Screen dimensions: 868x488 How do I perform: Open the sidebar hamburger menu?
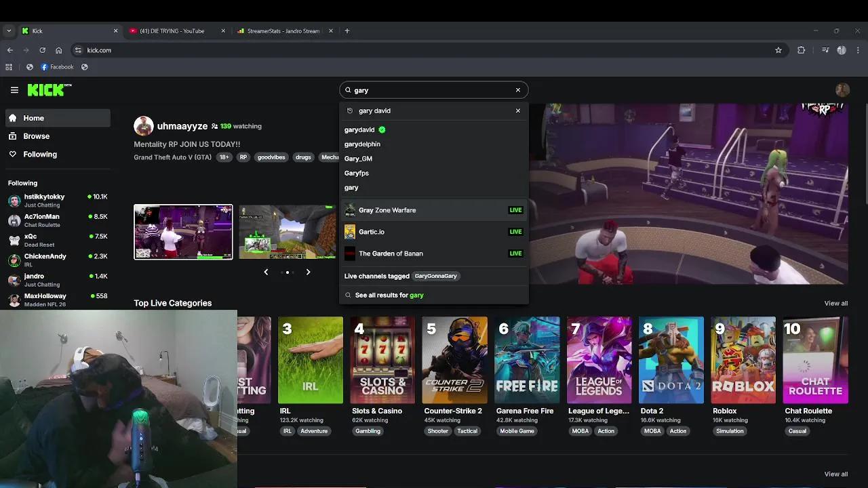[x=14, y=89]
